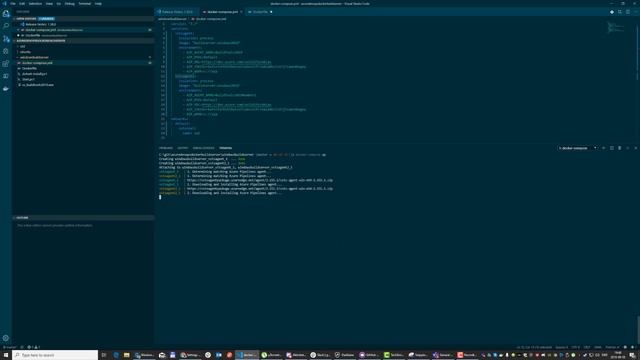The image size is (640, 360).
Task: Click the split editor icon at top right
Action: (x=628, y=12)
